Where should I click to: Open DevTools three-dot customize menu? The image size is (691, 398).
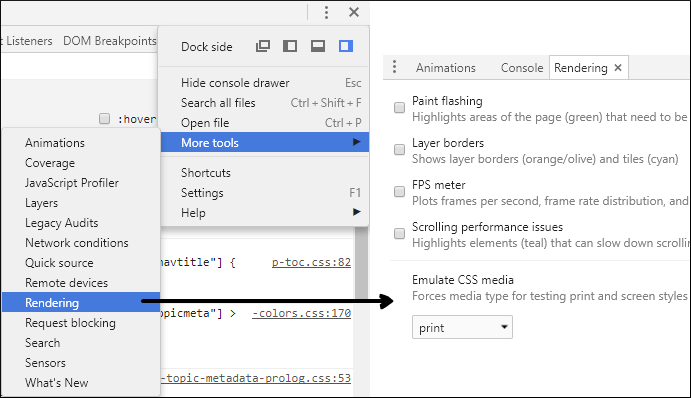tap(326, 12)
